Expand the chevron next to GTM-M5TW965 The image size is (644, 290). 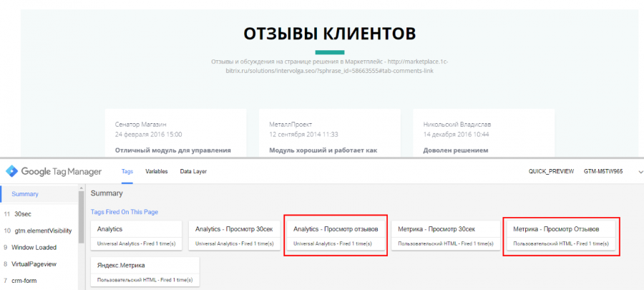tap(640, 172)
